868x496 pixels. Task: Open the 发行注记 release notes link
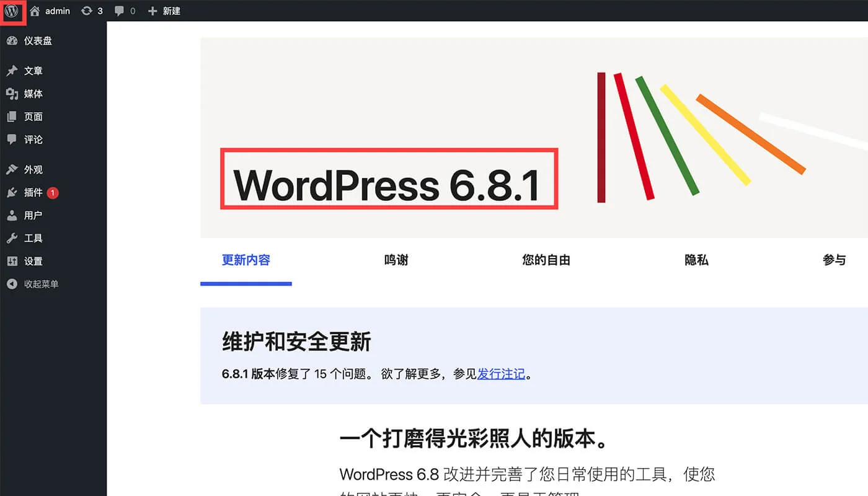pos(501,374)
